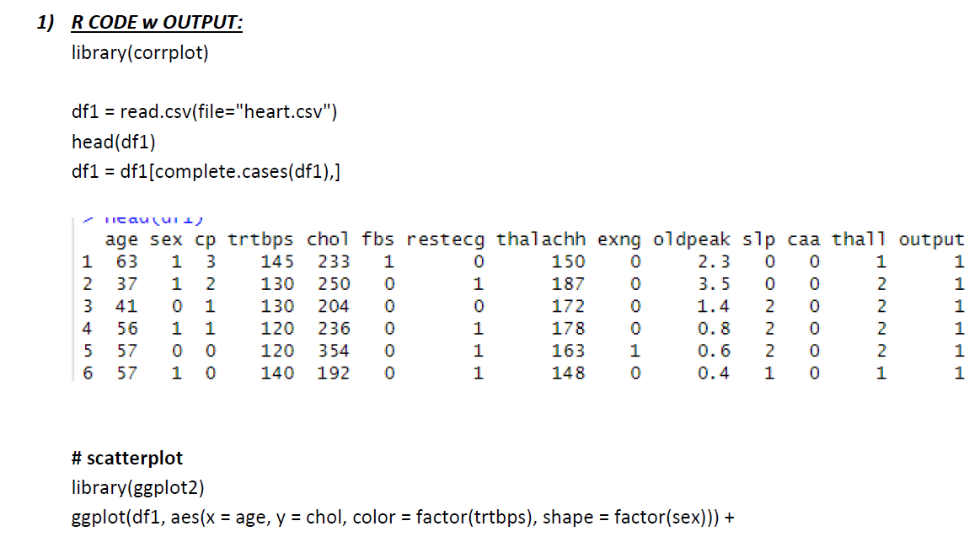Screen dimensions: 980x553
Task: Click the library(corrplot) line
Action: pos(140,52)
